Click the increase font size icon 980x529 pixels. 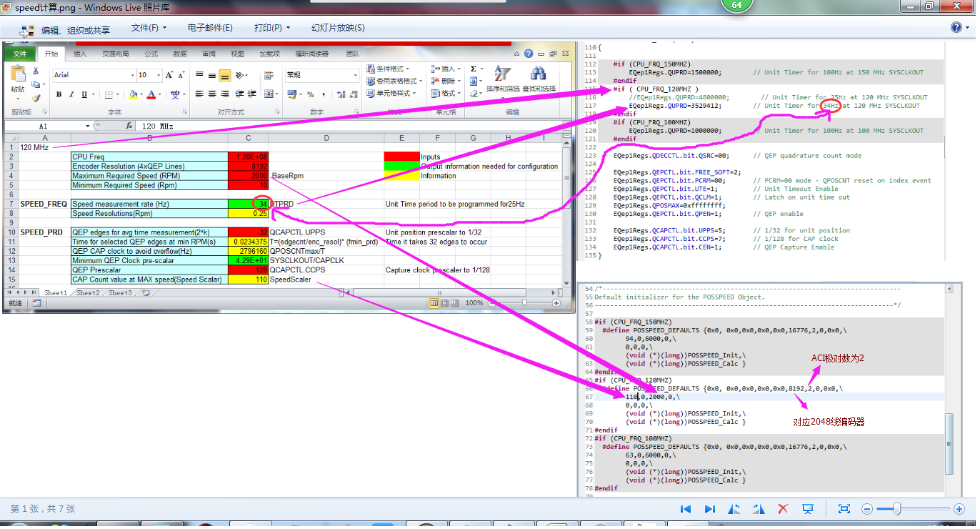pos(170,75)
